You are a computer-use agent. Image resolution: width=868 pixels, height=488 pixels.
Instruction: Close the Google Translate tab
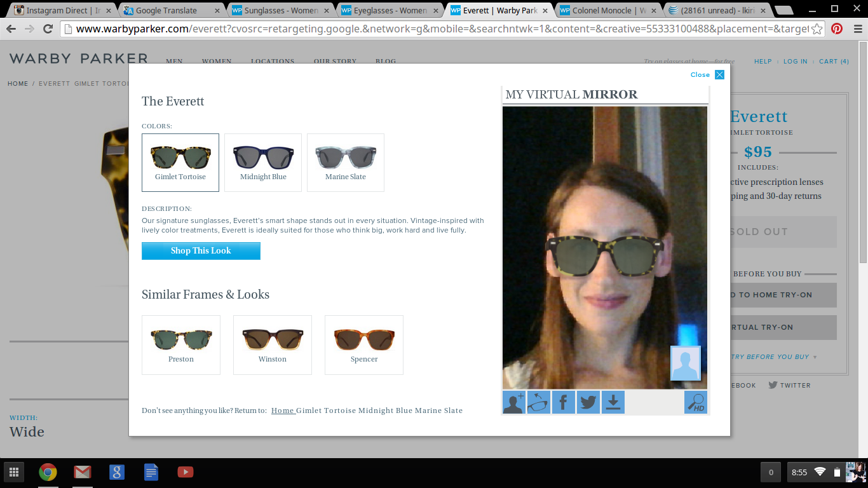pos(216,11)
